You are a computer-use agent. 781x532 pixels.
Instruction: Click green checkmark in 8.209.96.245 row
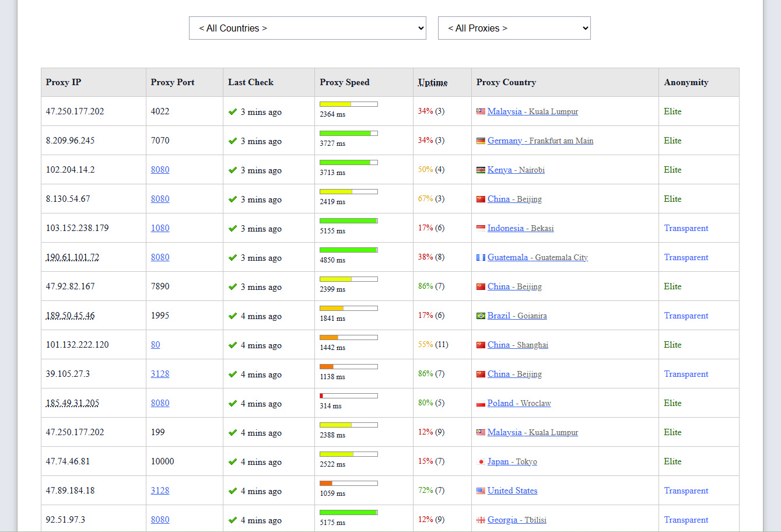[x=233, y=141]
